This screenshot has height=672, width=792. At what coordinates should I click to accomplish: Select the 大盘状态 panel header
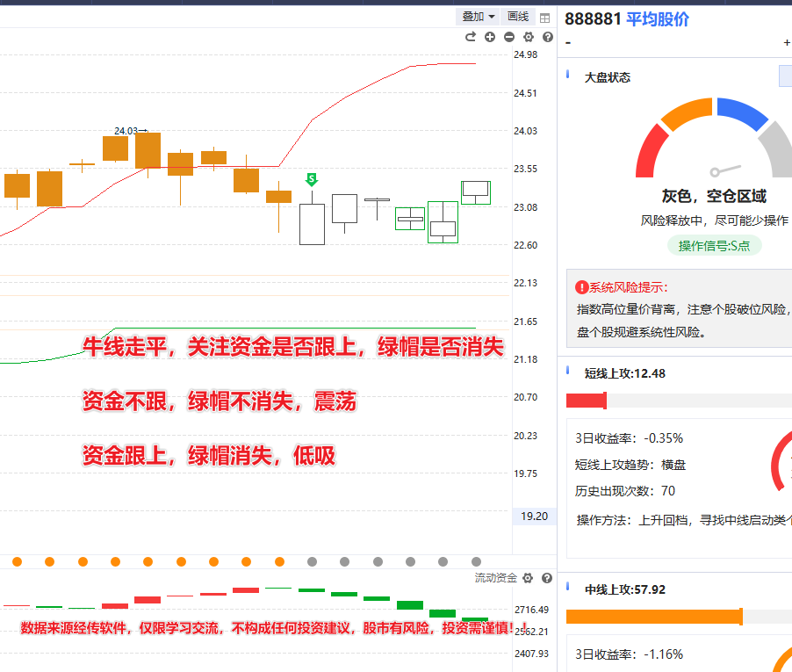tap(608, 77)
